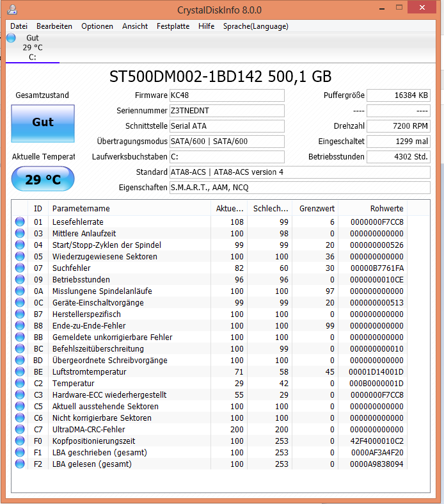This screenshot has height=504, width=444.
Task: Click status orb for Ende-zu-Ende-Fehler
Action: click(20, 325)
